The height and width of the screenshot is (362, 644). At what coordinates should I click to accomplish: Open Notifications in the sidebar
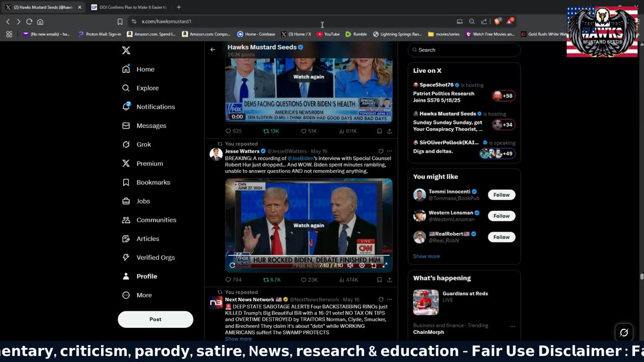pos(149,107)
